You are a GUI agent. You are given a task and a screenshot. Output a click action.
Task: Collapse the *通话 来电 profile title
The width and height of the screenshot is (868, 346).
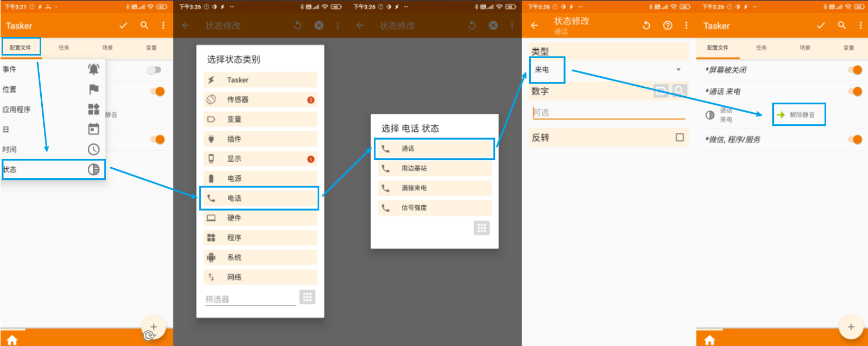coord(723,92)
